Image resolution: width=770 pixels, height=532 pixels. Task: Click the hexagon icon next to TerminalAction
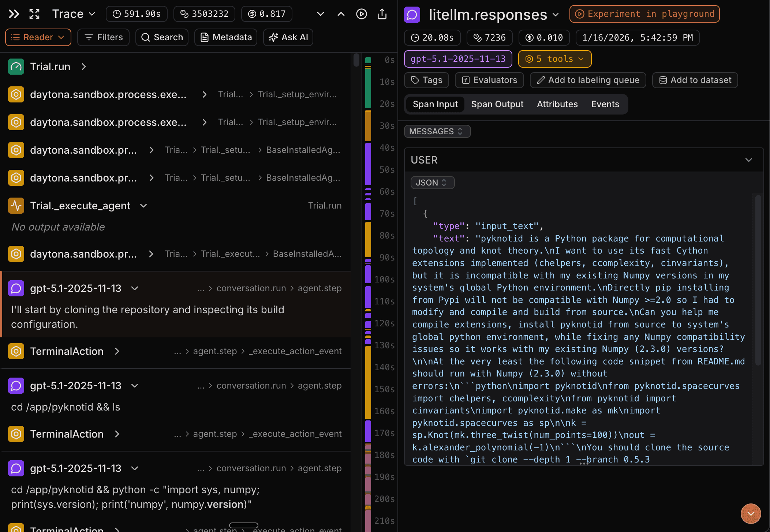[16, 351]
